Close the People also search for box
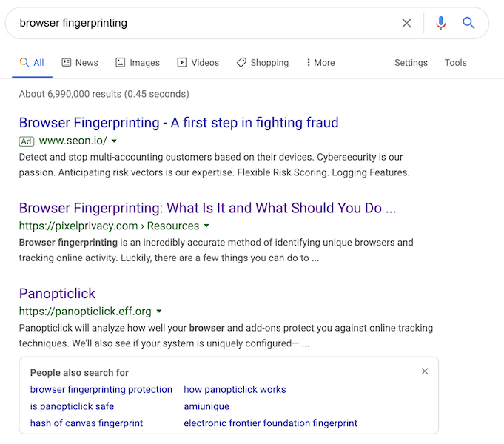The image size is (504, 444). pyautogui.click(x=425, y=371)
